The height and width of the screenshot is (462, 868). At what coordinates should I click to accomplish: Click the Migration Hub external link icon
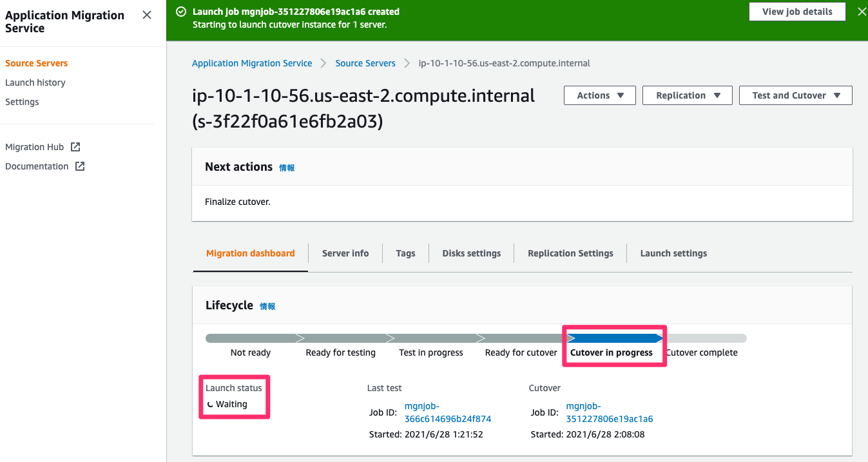75,147
